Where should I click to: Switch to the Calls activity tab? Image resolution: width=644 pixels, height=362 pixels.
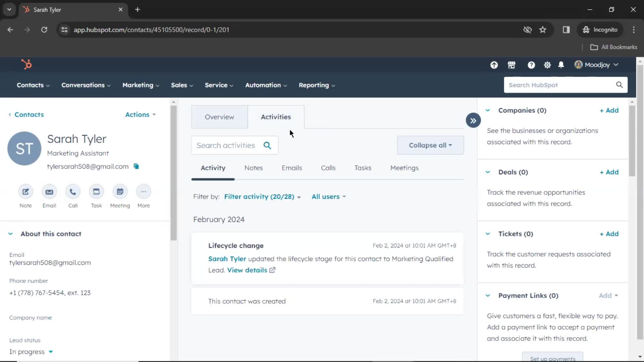pyautogui.click(x=328, y=168)
